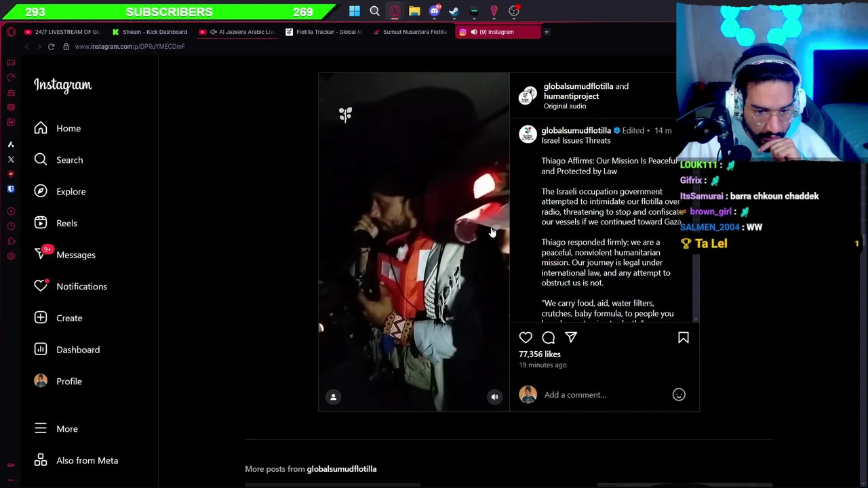Open globalsumudflotilla link in post header
The image size is (868, 488).
578,86
